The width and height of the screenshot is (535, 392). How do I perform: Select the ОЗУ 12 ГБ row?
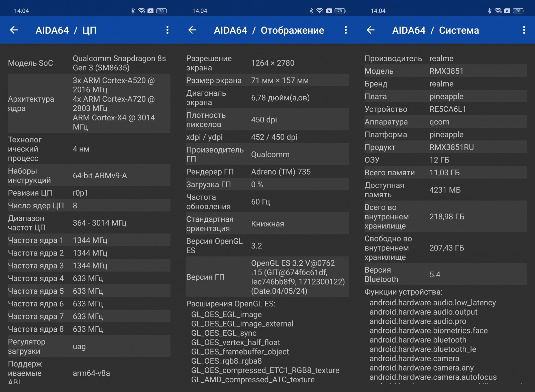(x=445, y=160)
